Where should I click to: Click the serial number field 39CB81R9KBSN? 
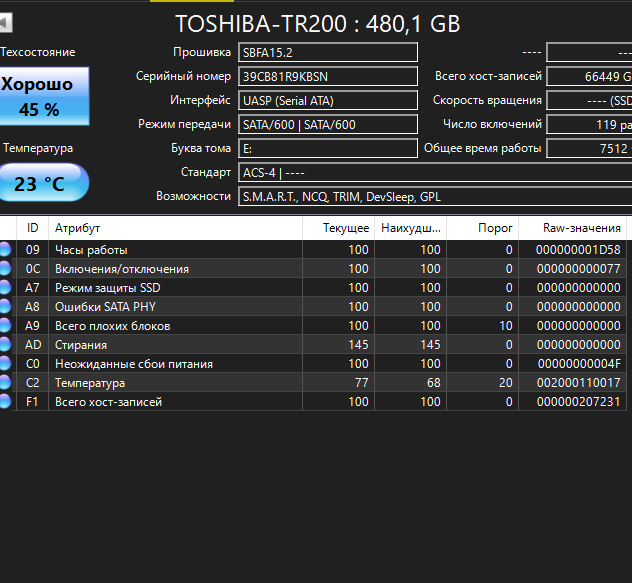pos(328,76)
